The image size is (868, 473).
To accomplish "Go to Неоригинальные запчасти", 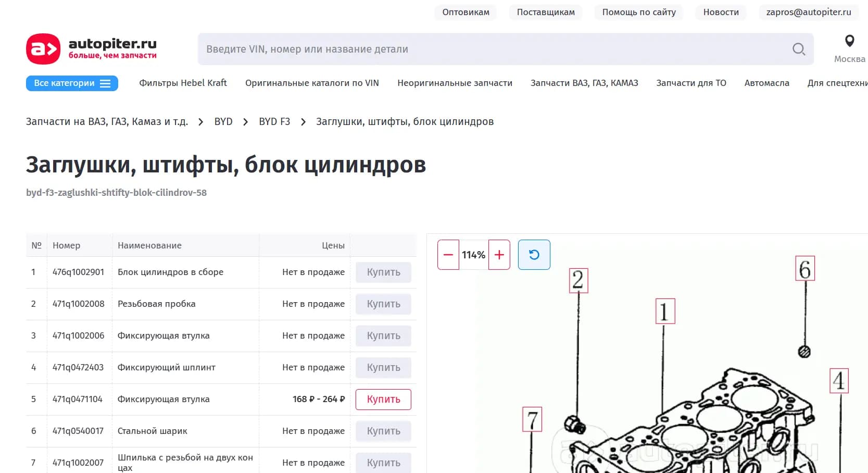I will pyautogui.click(x=455, y=83).
